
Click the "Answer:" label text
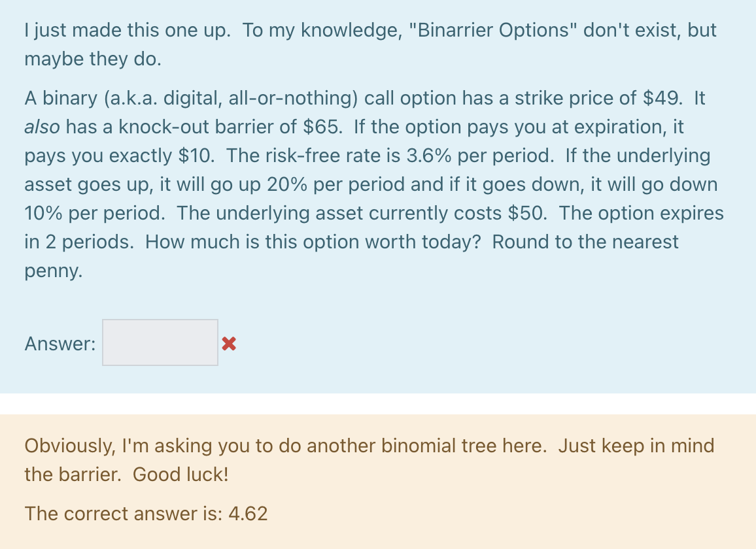tap(59, 342)
